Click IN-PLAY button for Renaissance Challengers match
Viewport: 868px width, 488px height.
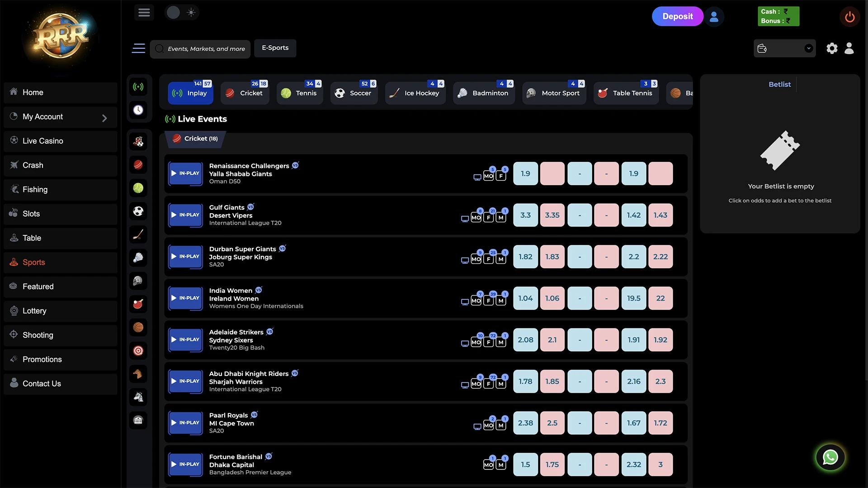(x=185, y=174)
